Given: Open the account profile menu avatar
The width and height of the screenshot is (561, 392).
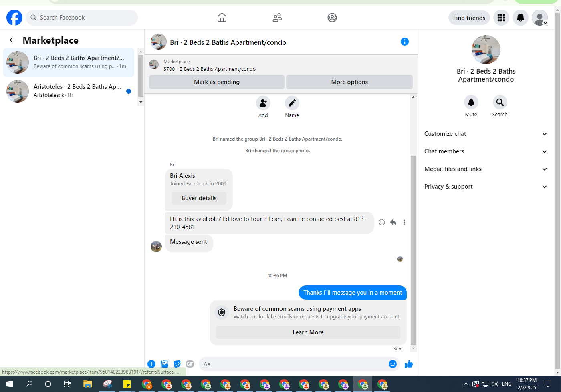Looking at the screenshot, I should [540, 18].
